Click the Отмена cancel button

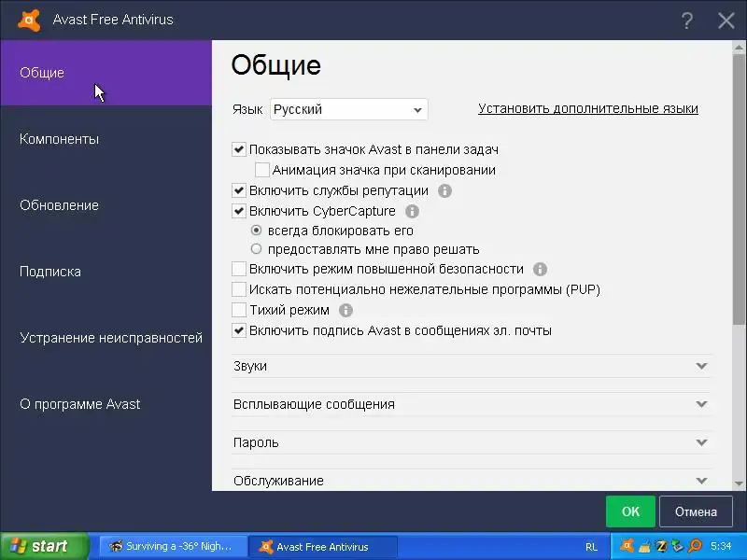click(696, 511)
